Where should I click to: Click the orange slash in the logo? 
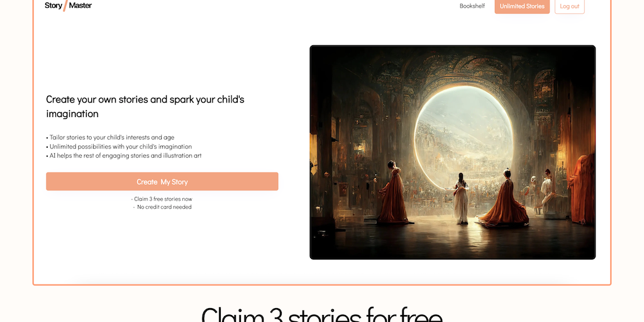(x=65, y=6)
